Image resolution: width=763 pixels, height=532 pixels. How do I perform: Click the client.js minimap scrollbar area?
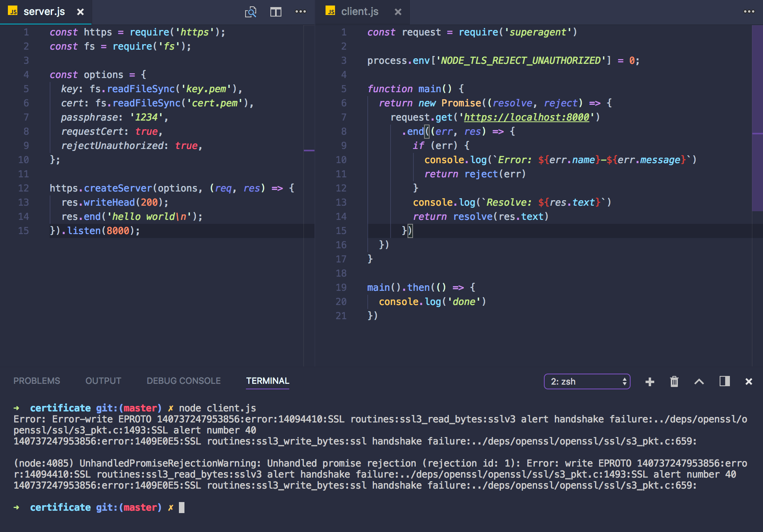click(757, 118)
